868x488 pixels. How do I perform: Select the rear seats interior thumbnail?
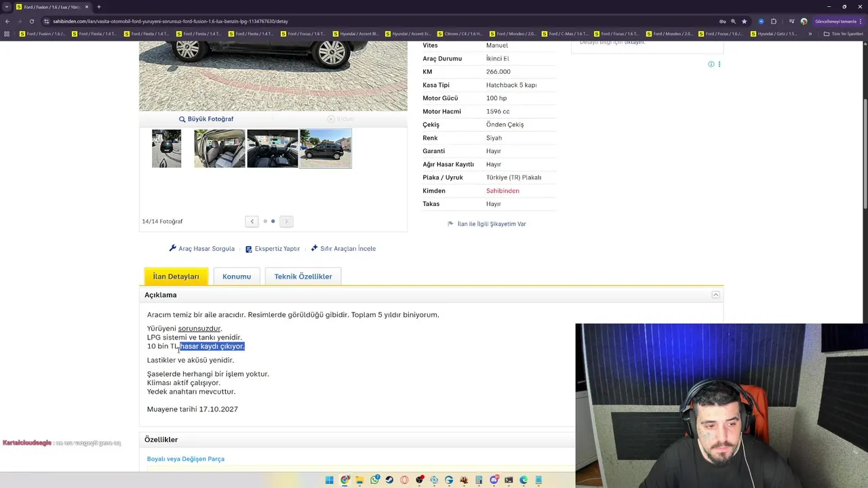point(220,148)
